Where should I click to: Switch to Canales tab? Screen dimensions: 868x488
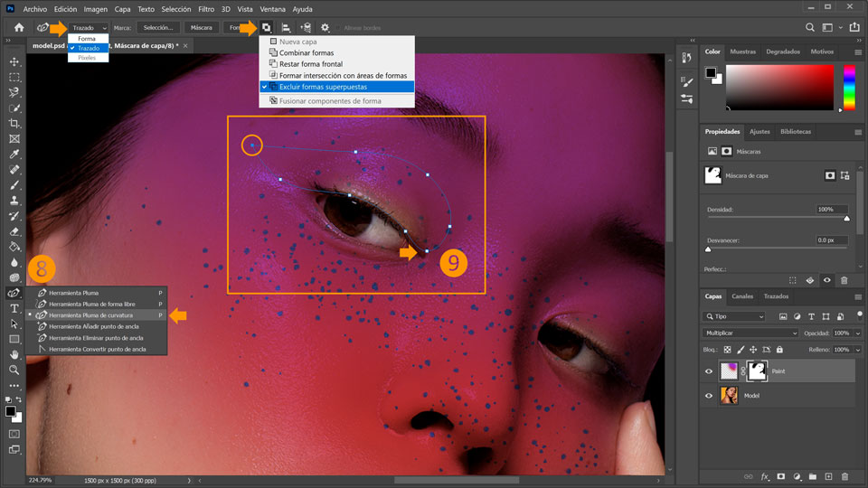coord(742,296)
